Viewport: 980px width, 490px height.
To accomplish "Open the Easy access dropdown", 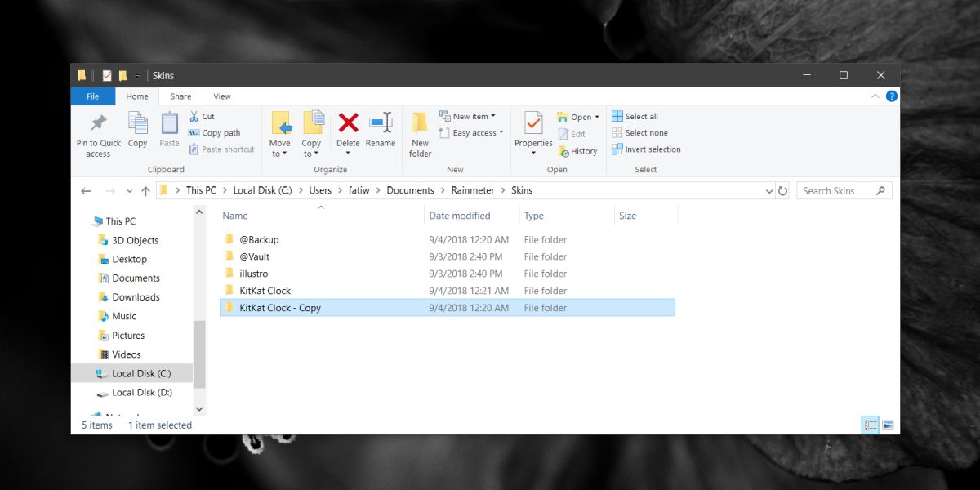I will coord(471,133).
